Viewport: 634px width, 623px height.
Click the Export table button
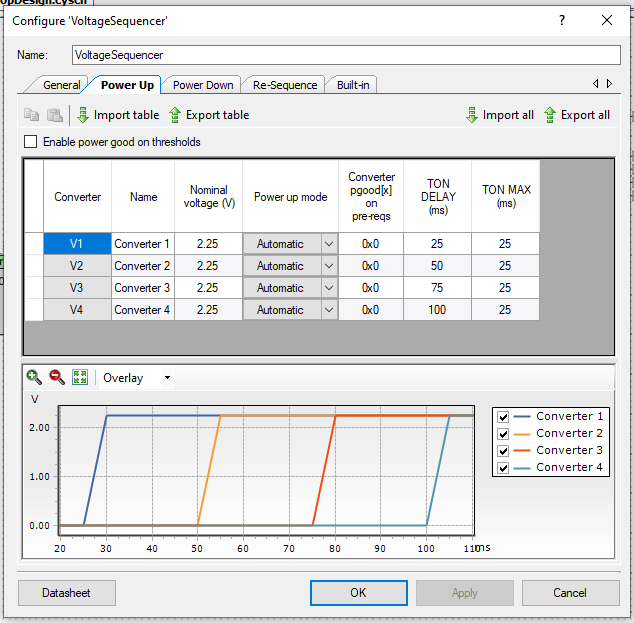click(x=209, y=115)
